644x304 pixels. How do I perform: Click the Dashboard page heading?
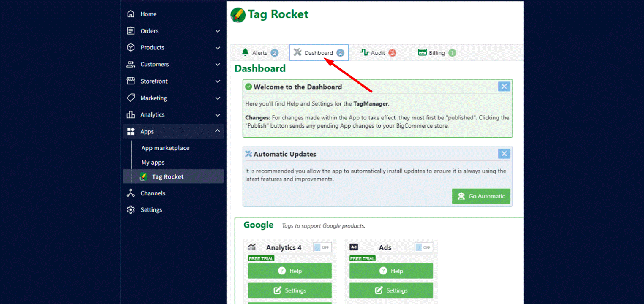tap(260, 68)
